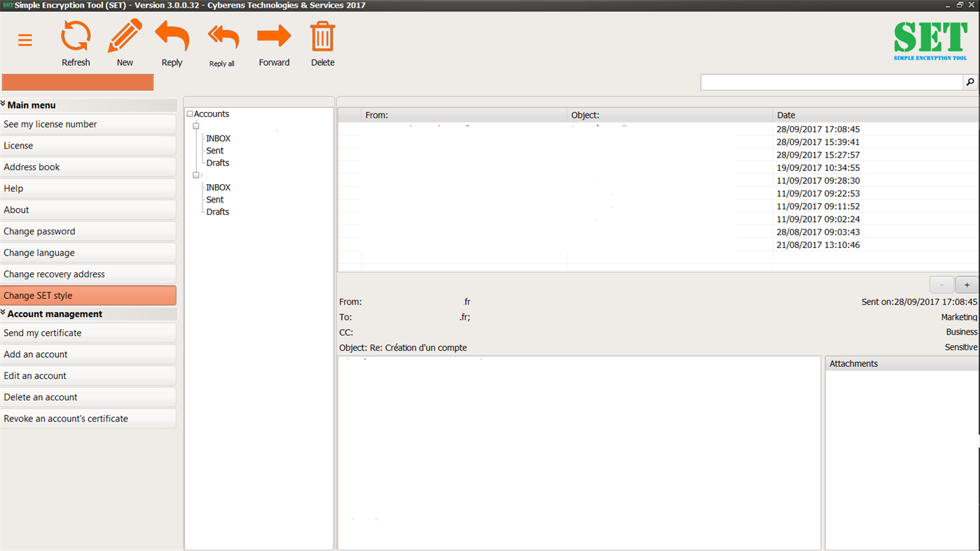The image size is (980, 551).
Task: Click the Reply all icon
Action: coord(222,36)
